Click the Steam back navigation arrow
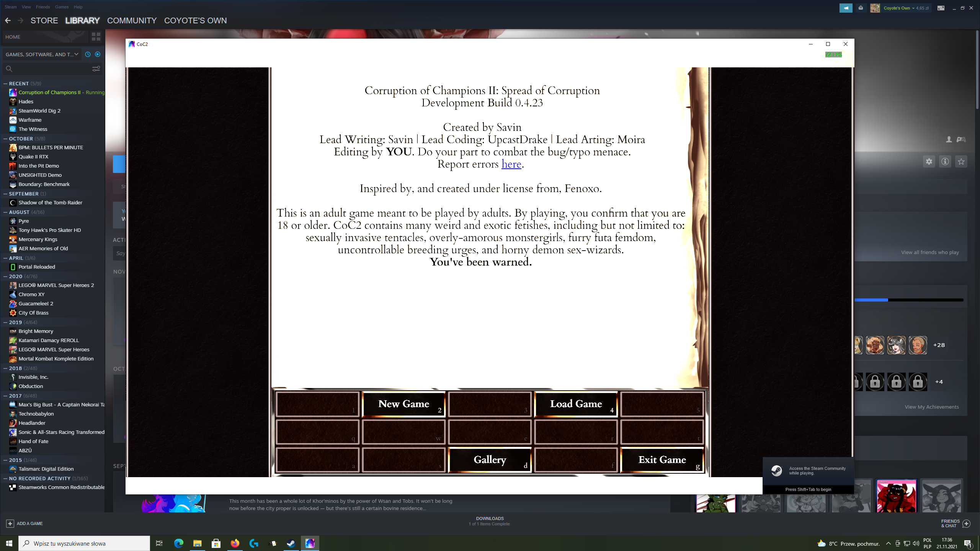 [x=8, y=21]
